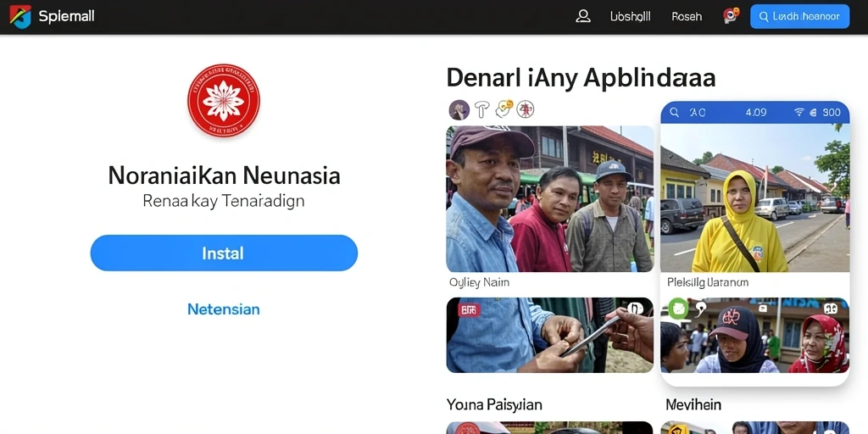Open the Ubshalll header menu item
The width and height of the screenshot is (868, 434).
pyautogui.click(x=630, y=17)
